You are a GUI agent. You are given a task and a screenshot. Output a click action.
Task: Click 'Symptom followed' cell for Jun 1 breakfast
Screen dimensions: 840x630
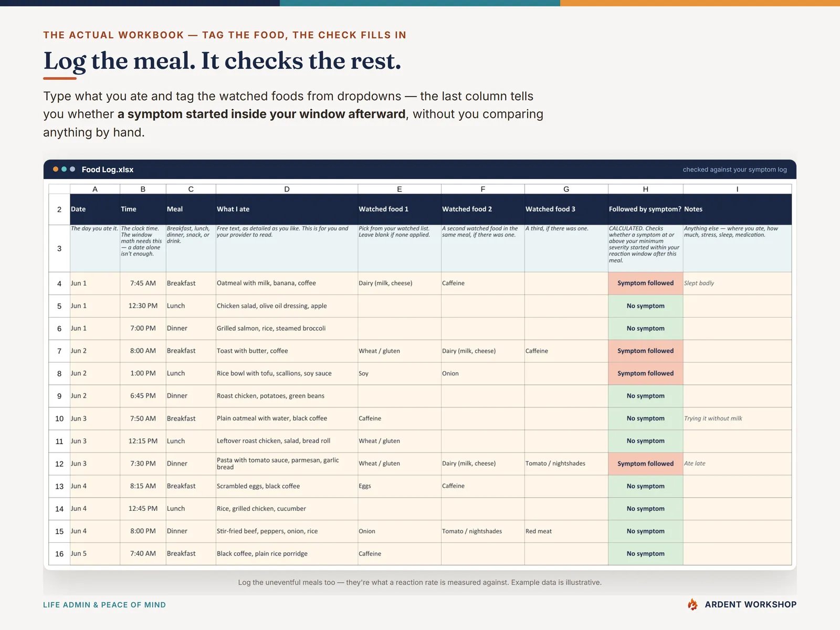pos(645,283)
